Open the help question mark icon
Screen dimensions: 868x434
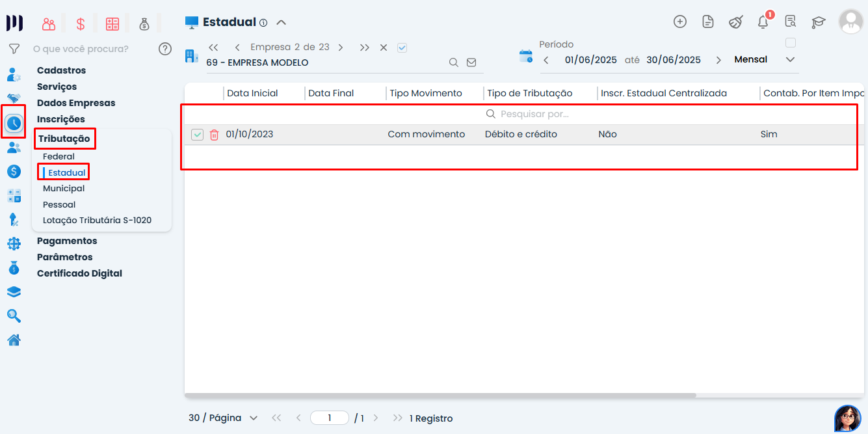165,49
